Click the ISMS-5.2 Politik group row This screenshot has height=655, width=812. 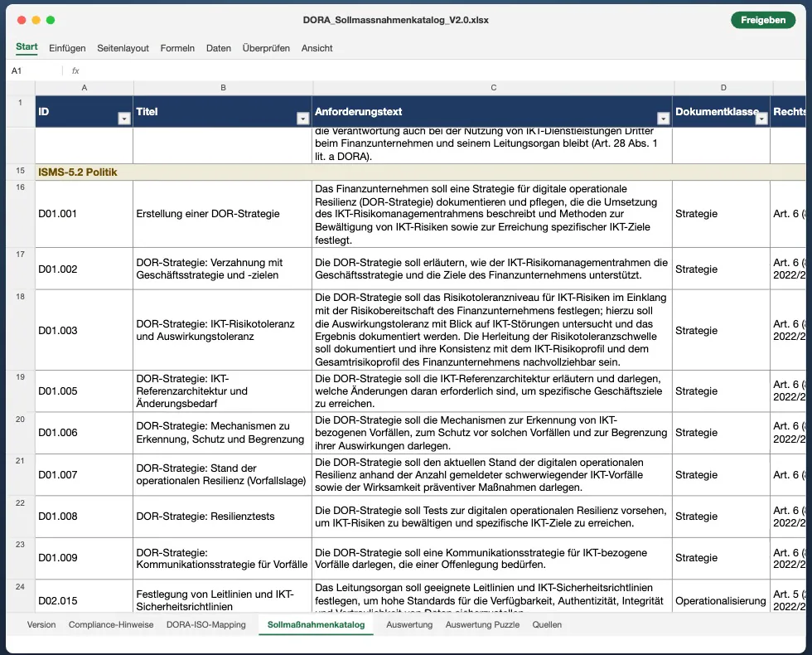[x=420, y=172]
